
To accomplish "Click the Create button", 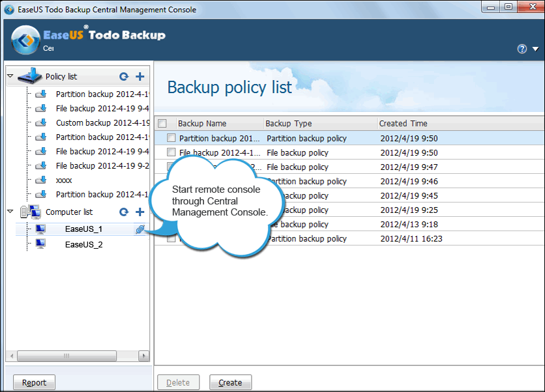I will (230, 383).
